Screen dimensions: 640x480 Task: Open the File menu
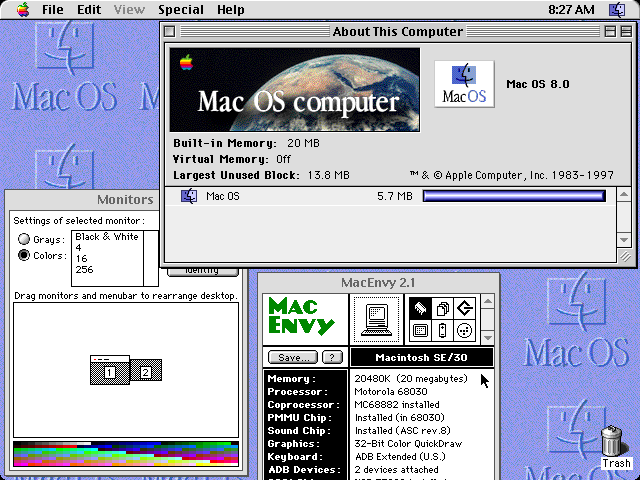pyautogui.click(x=53, y=9)
